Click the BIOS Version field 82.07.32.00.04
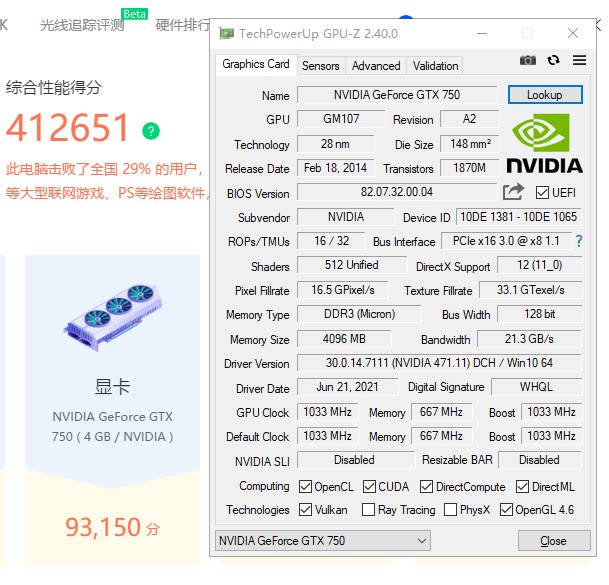This screenshot has height=585, width=609. (x=397, y=192)
